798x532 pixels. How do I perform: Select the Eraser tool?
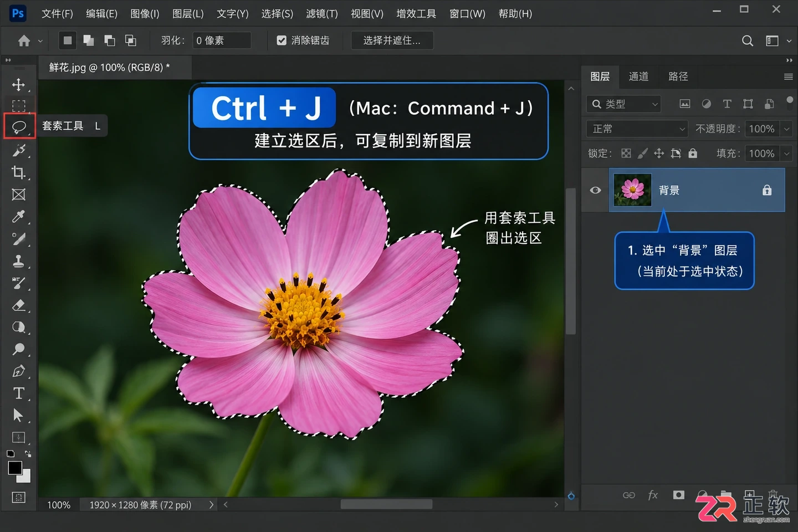tap(18, 305)
